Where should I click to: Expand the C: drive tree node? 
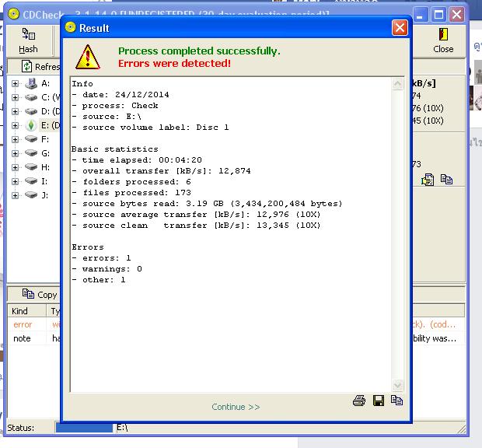coord(15,97)
